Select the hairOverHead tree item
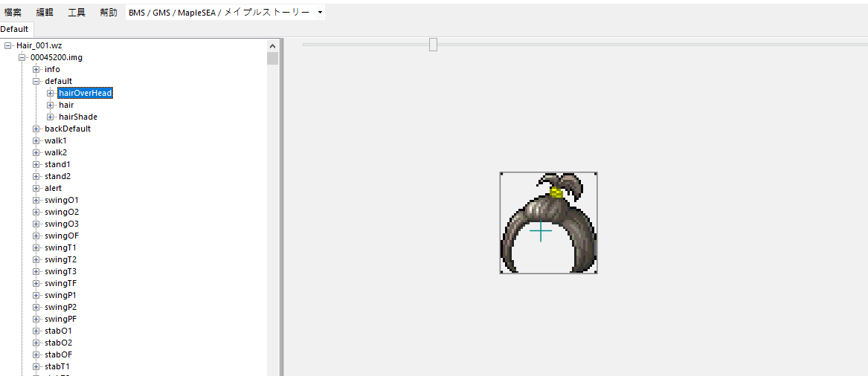The width and height of the screenshot is (868, 376). pos(86,94)
